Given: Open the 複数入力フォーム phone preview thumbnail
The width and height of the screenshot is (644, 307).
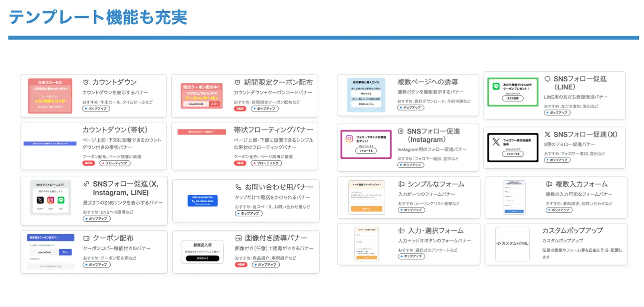Looking at the screenshot, I should coord(514,197).
